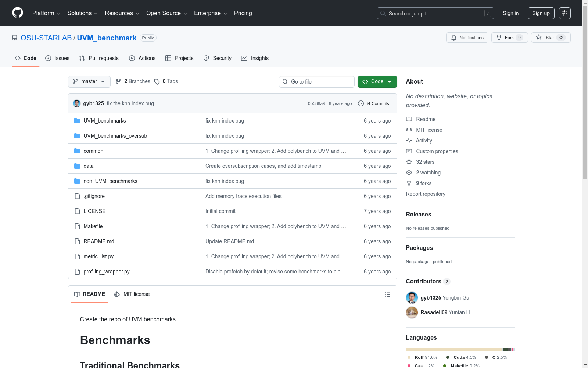This screenshot has height=368, width=588.
Task: Star the repository using the star icon
Action: (539, 37)
